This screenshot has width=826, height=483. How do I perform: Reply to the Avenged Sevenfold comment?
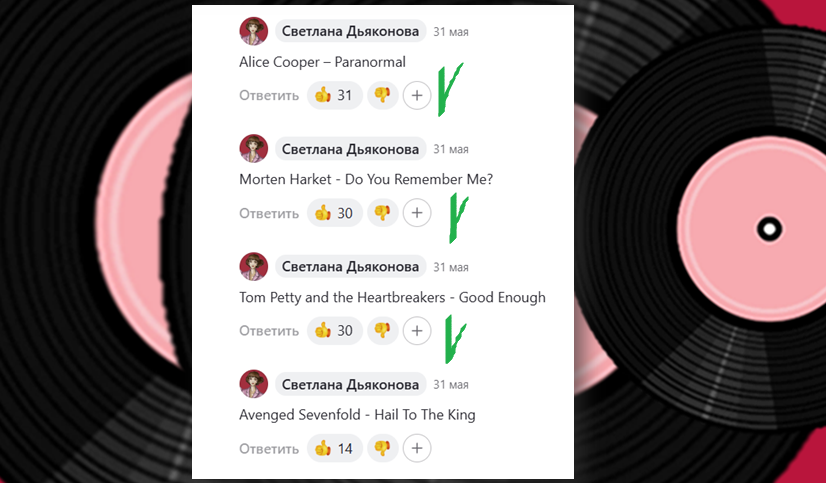(x=269, y=449)
